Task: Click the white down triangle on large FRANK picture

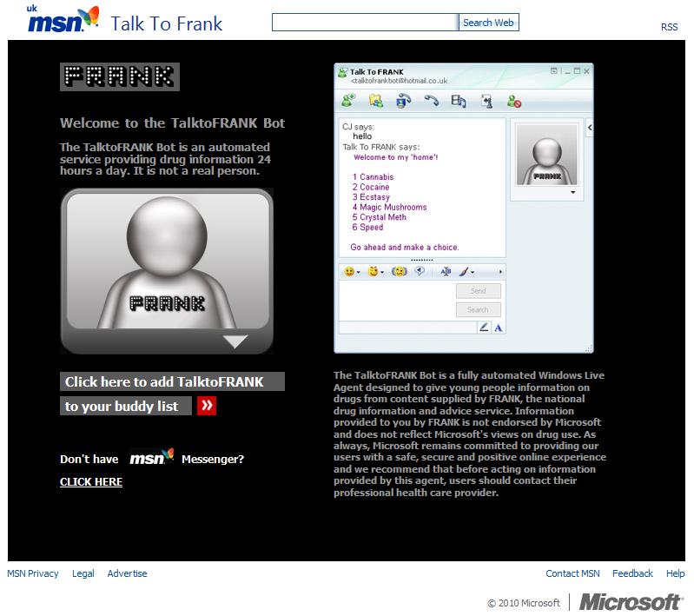Action: pyautogui.click(x=235, y=341)
